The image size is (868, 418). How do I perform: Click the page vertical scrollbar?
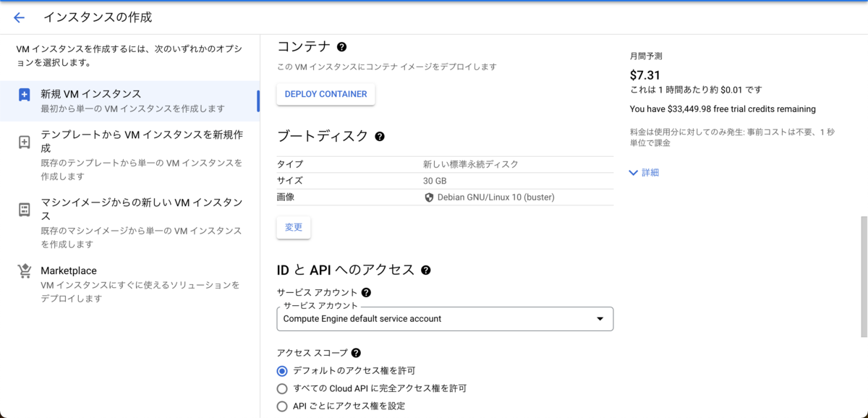tap(864, 276)
